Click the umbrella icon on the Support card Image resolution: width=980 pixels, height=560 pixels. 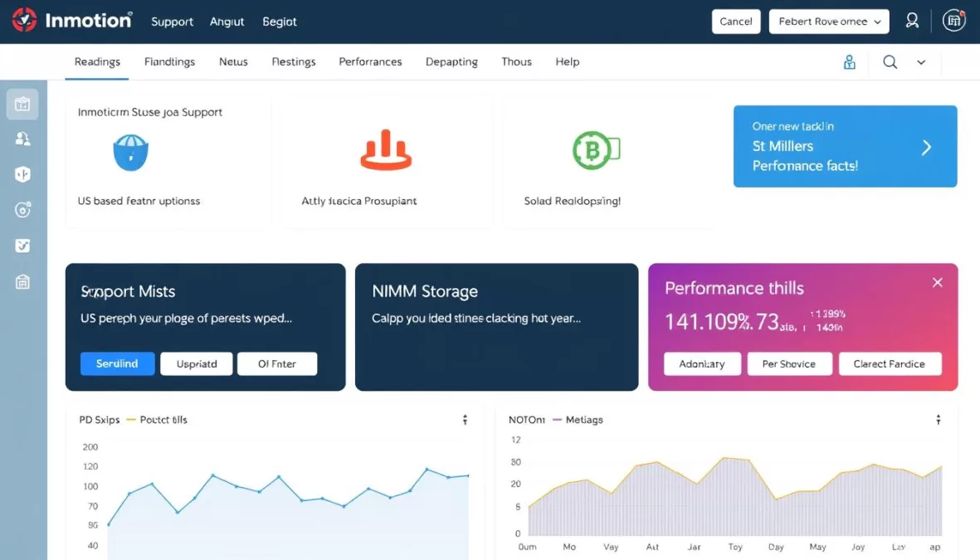[130, 153]
